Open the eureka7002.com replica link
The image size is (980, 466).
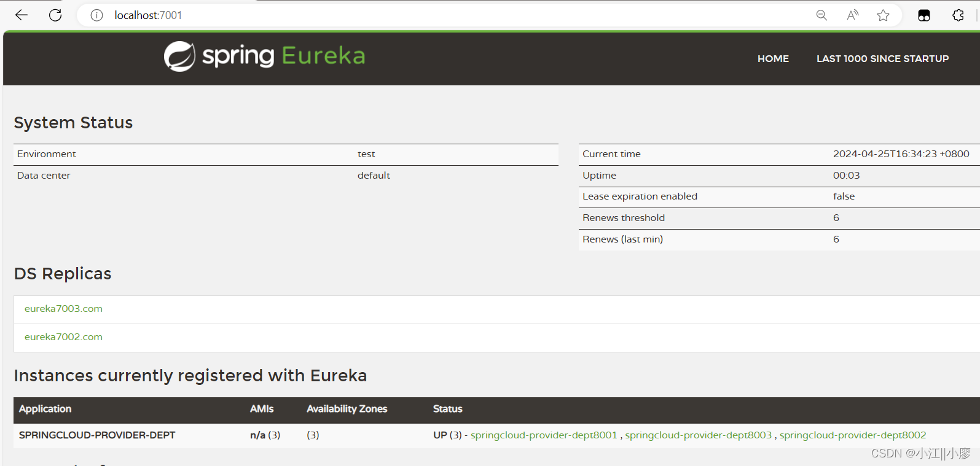pos(63,337)
